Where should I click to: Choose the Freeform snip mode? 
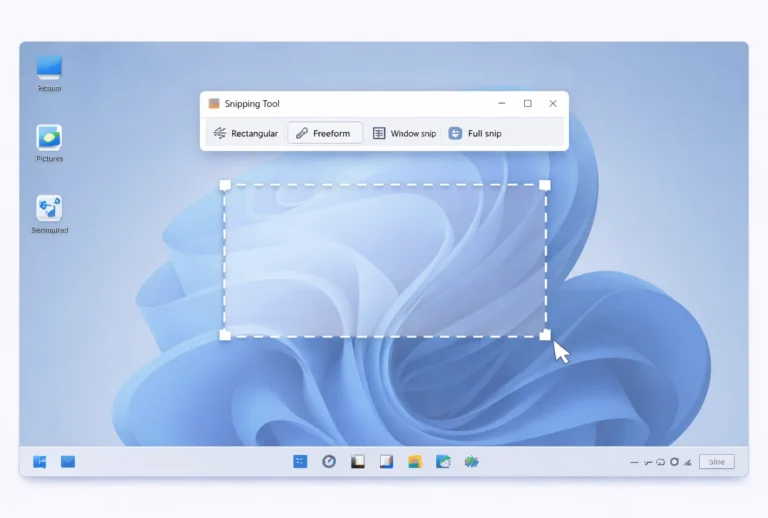pyautogui.click(x=325, y=133)
